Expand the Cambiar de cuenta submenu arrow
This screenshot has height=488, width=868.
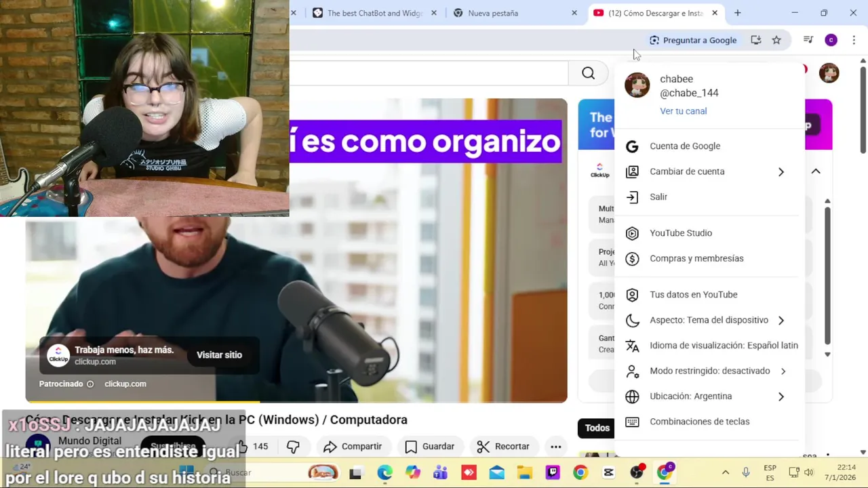781,171
